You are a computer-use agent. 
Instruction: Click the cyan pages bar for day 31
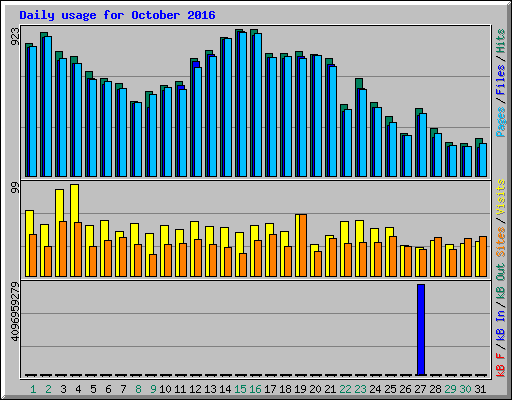483,160
